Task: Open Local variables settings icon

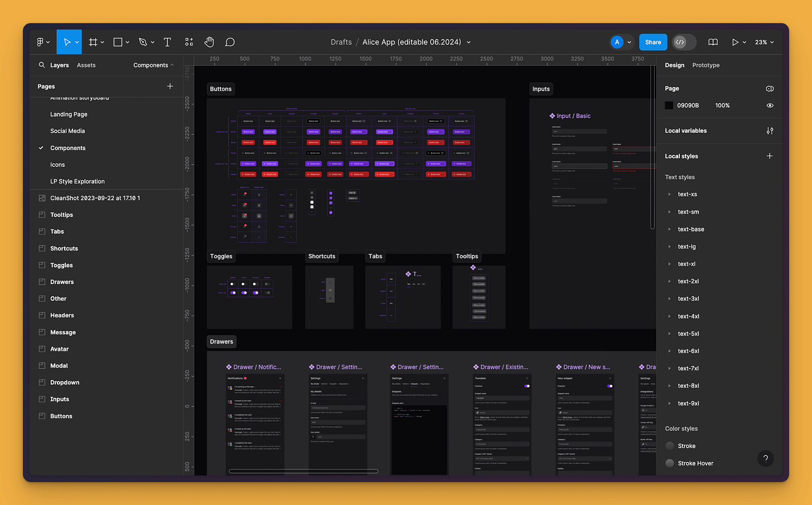Action: point(770,131)
